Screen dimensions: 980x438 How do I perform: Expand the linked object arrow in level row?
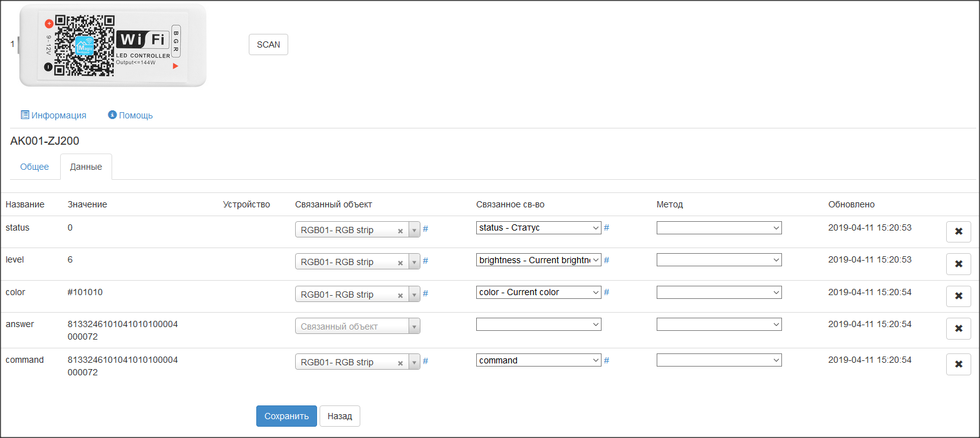414,263
